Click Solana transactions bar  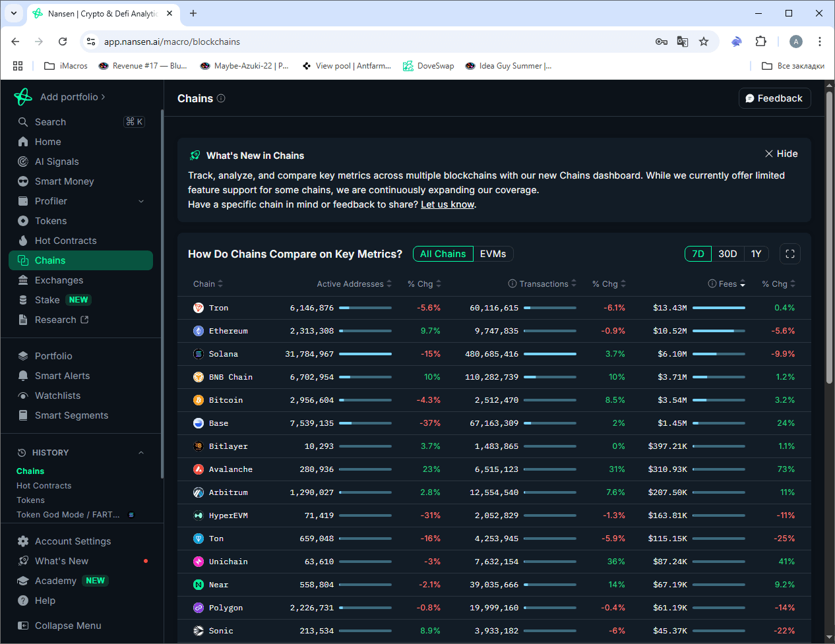click(550, 354)
